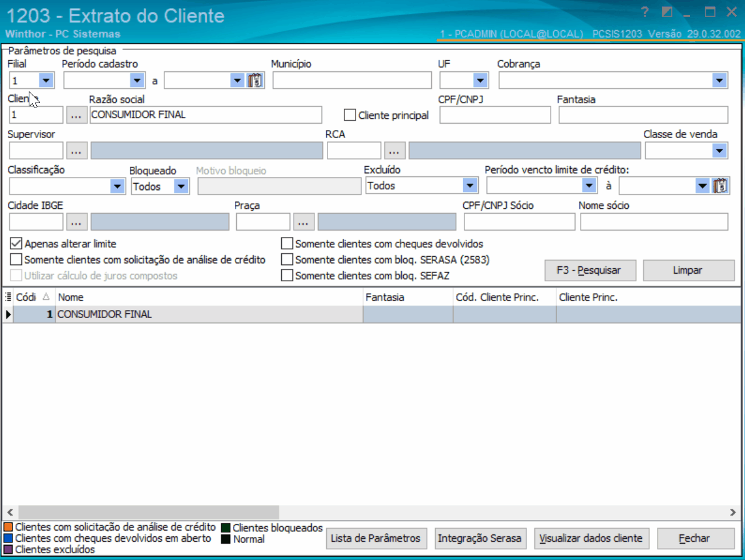The height and width of the screenshot is (560, 745).
Task: Click the dark green Clientes bloqueados swatch
Action: [226, 527]
